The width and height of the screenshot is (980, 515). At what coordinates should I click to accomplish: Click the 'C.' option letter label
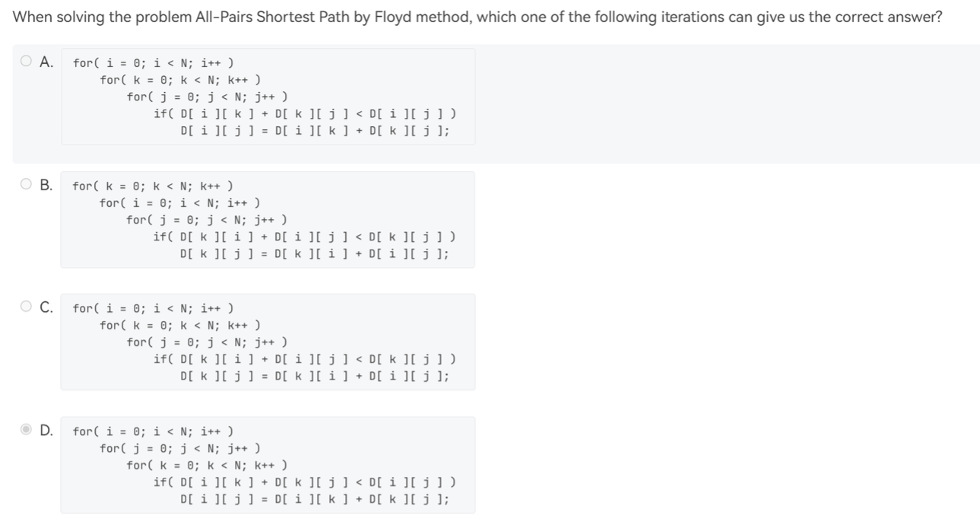point(46,307)
